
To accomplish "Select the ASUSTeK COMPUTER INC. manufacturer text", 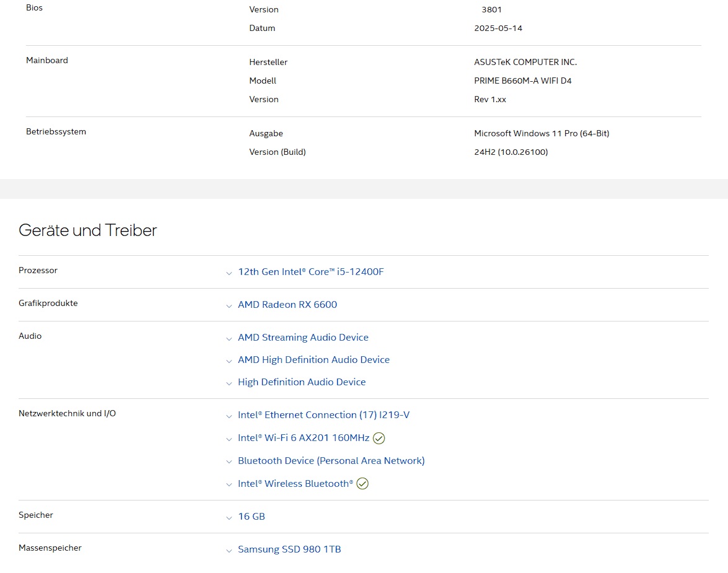I will [x=525, y=62].
